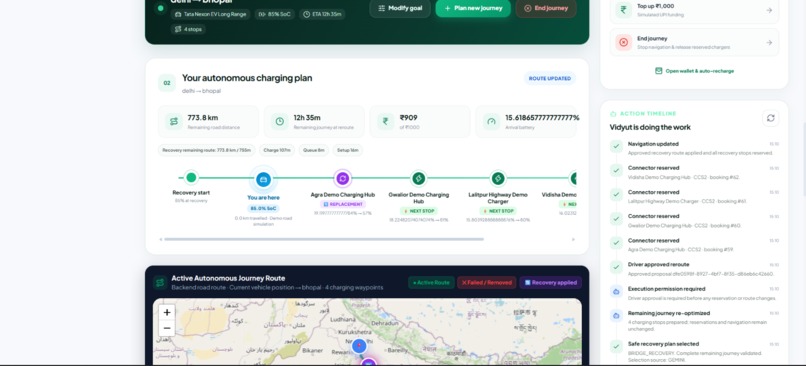This screenshot has height=366, width=806.
Task: Click the arrow on the Top up ₹1,000 row
Action: 768,10
